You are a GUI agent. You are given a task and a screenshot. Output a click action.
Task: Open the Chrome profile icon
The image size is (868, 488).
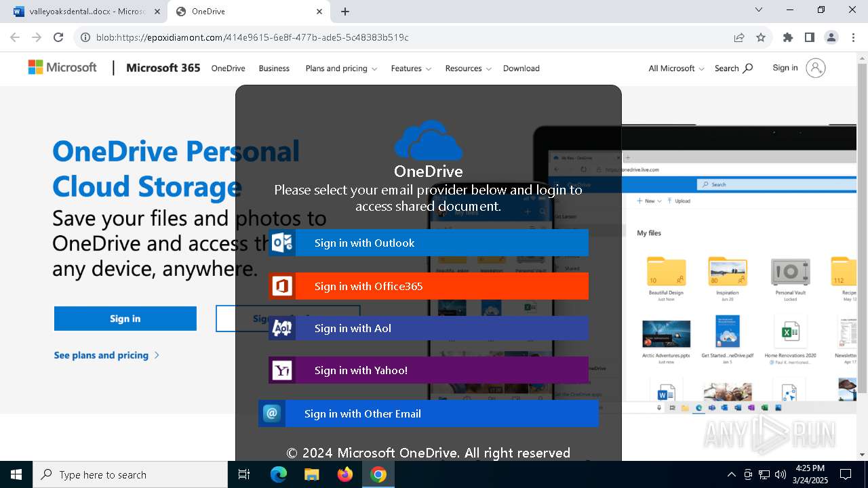831,37
